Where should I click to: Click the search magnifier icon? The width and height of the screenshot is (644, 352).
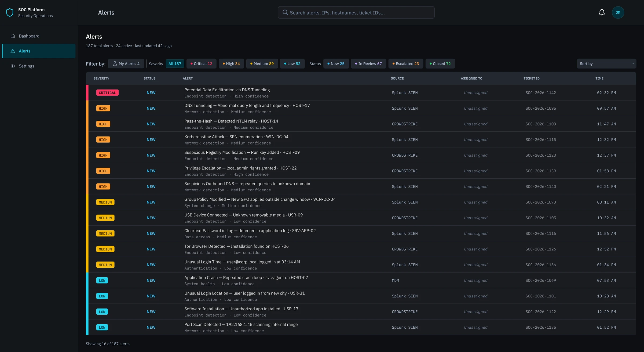tap(285, 12)
